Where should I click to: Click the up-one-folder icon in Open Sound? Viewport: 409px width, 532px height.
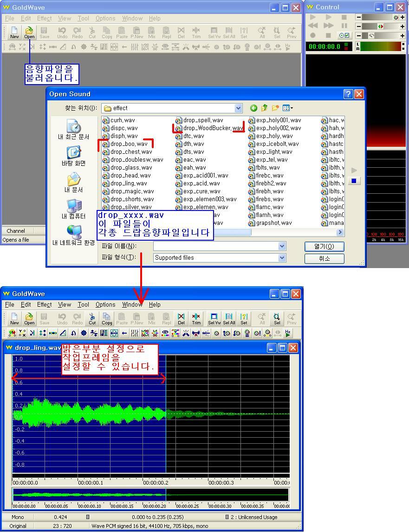[x=265, y=108]
